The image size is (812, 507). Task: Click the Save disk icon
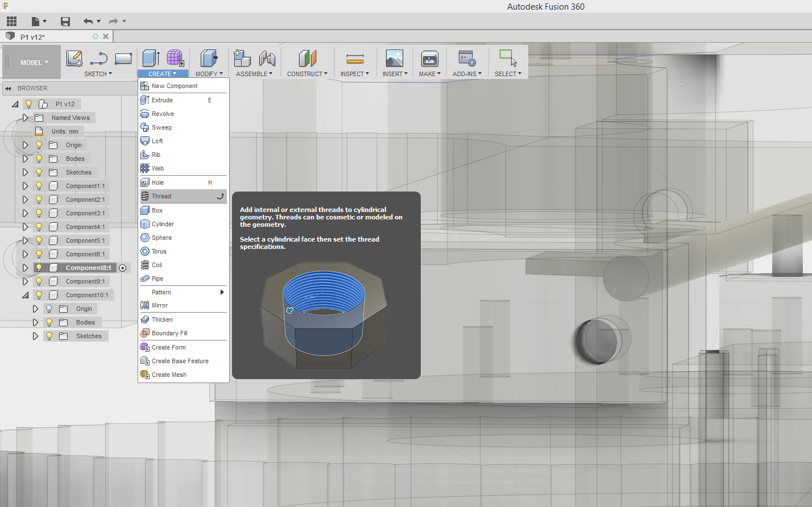[65, 22]
